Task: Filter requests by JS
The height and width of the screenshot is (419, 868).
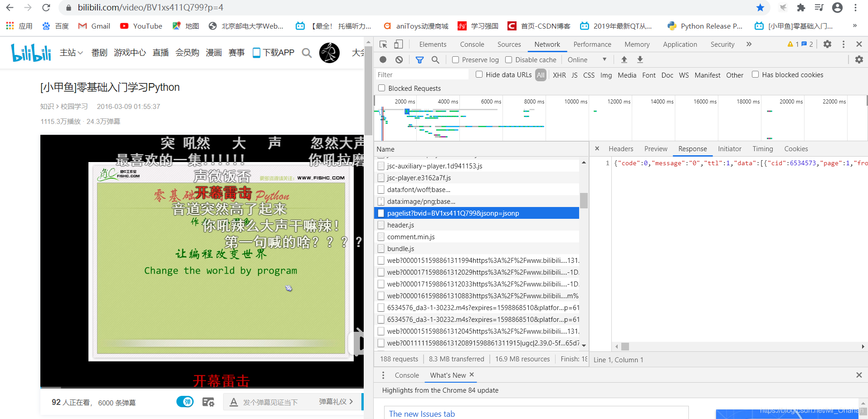Action: pos(575,75)
